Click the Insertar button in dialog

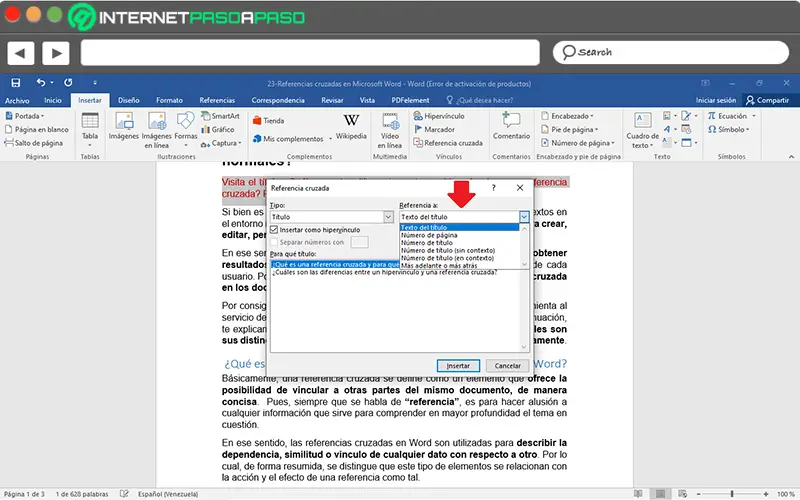[458, 366]
